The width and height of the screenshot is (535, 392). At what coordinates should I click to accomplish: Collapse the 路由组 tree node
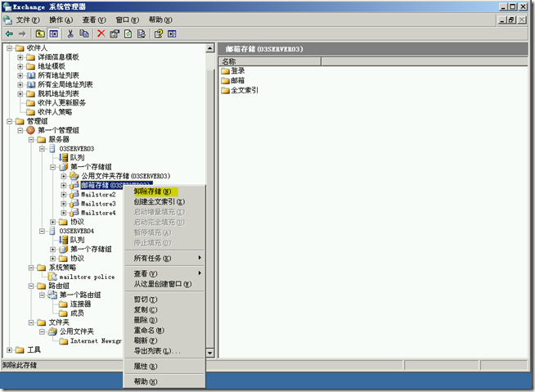pyautogui.click(x=31, y=286)
